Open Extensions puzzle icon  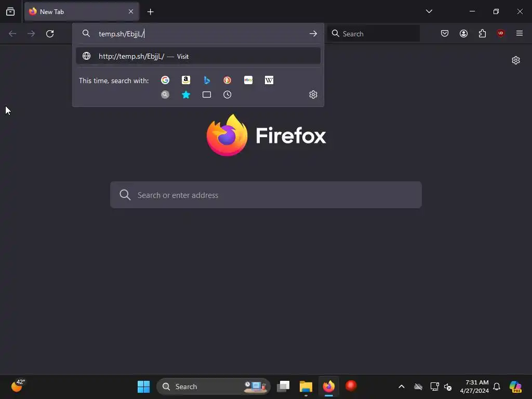coord(482,33)
